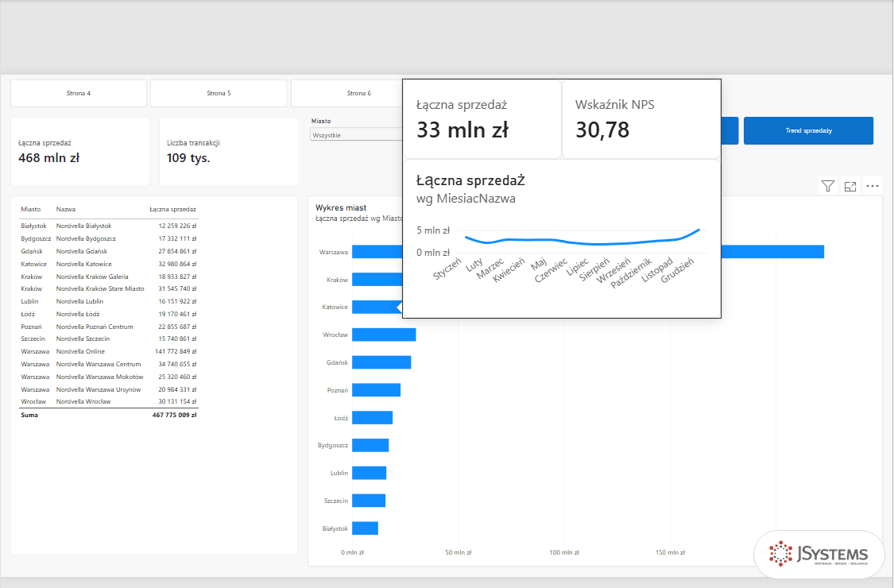Sort table by Nazwa column header
Image resolution: width=894 pixels, height=588 pixels.
coord(66,209)
